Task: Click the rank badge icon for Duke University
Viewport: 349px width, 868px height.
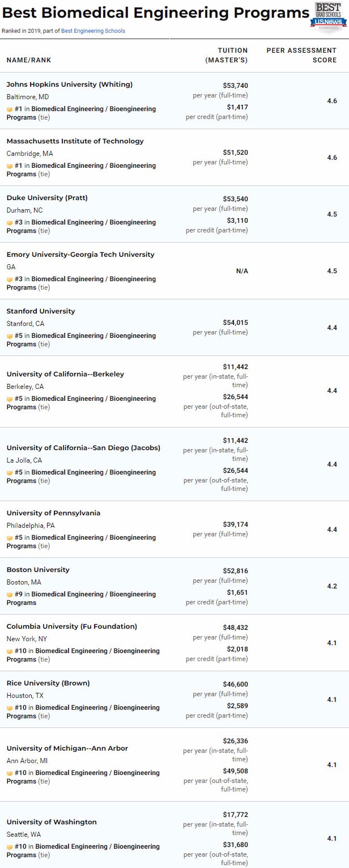Action: pyautogui.click(x=9, y=222)
